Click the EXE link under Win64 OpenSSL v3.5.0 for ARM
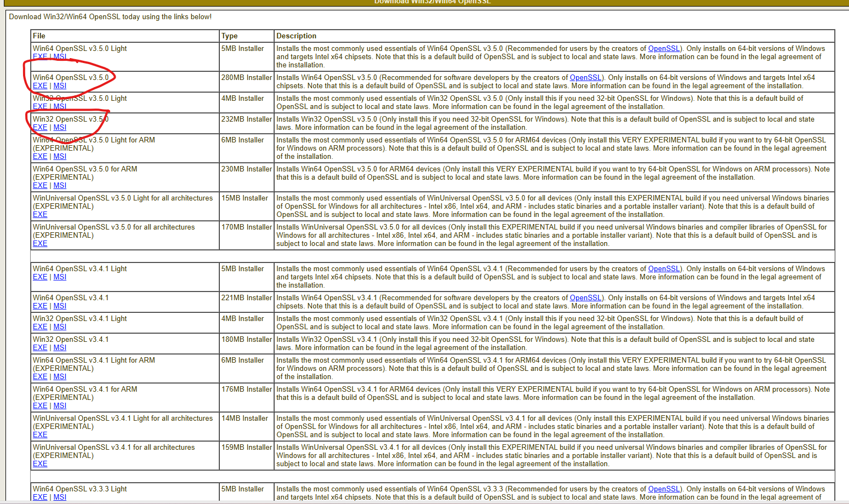 click(x=40, y=185)
